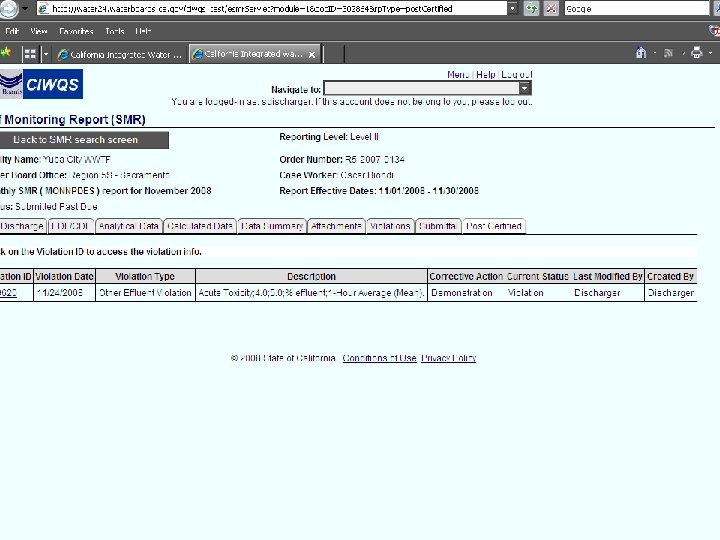Click the CIWQS logo
720x540 pixels.
click(x=41, y=84)
